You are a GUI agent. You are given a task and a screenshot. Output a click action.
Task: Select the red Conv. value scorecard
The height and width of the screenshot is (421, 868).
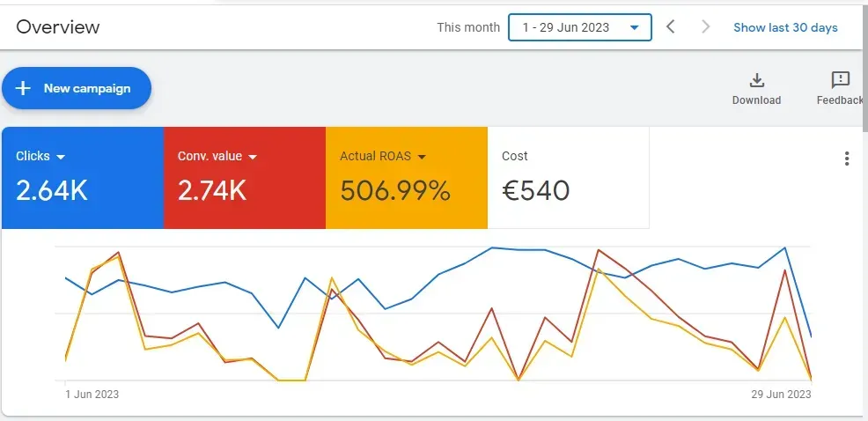245,177
